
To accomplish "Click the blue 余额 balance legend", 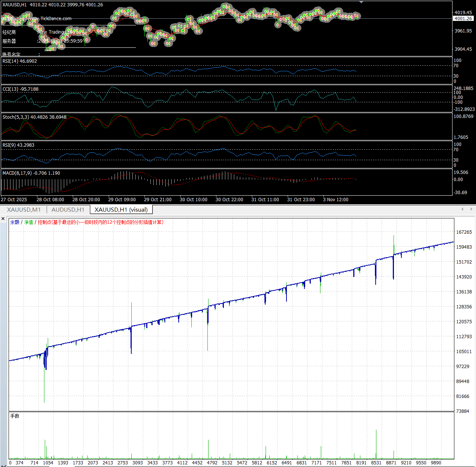I will [15, 222].
